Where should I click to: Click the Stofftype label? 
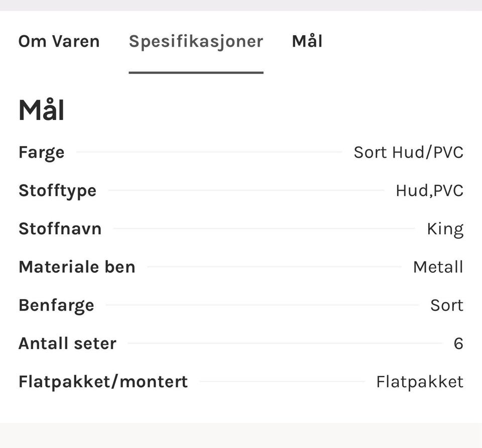pos(57,191)
